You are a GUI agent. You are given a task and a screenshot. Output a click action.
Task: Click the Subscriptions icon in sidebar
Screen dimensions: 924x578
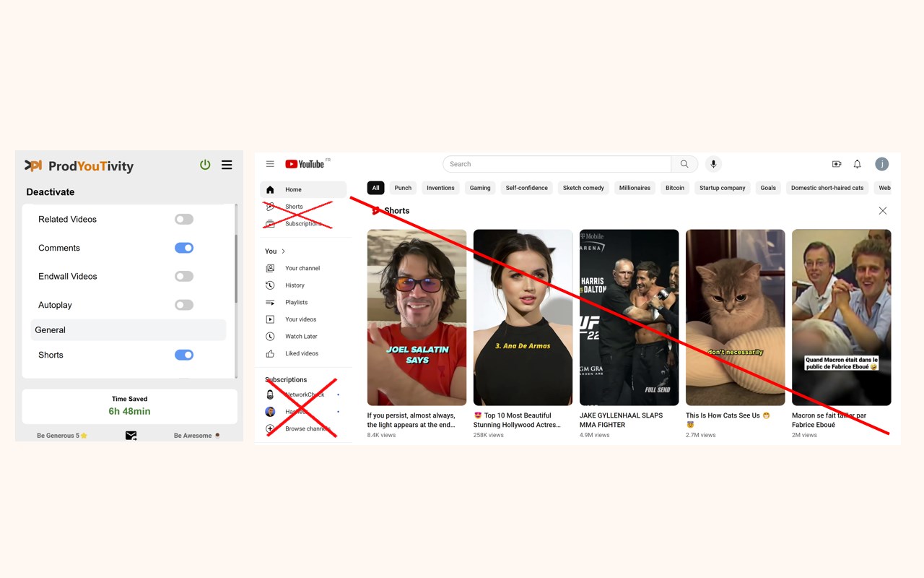click(270, 223)
